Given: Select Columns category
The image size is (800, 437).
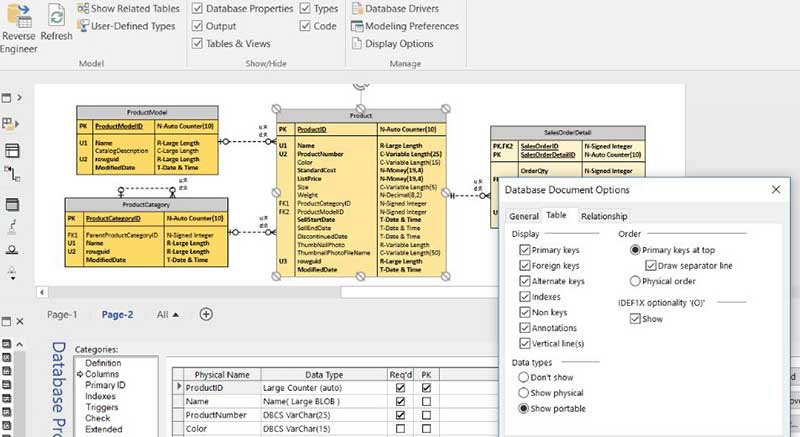Looking at the screenshot, I should [102, 374].
